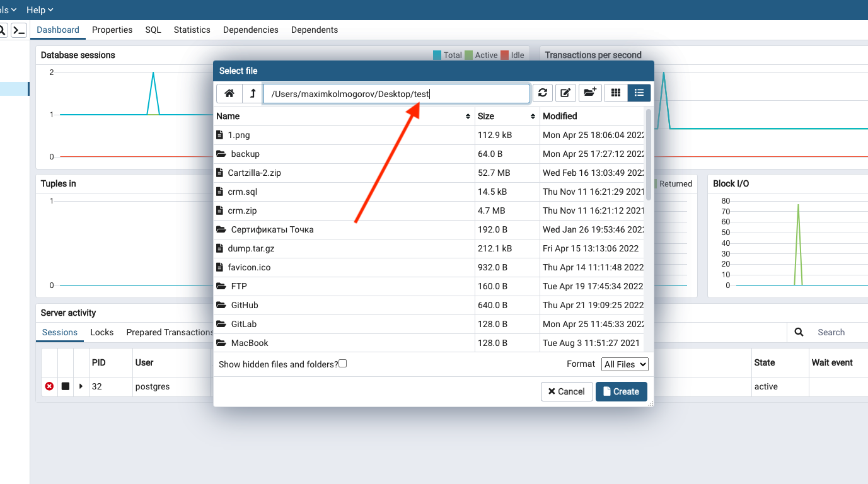868x484 pixels.
Task: Click the Create button
Action: (x=622, y=391)
